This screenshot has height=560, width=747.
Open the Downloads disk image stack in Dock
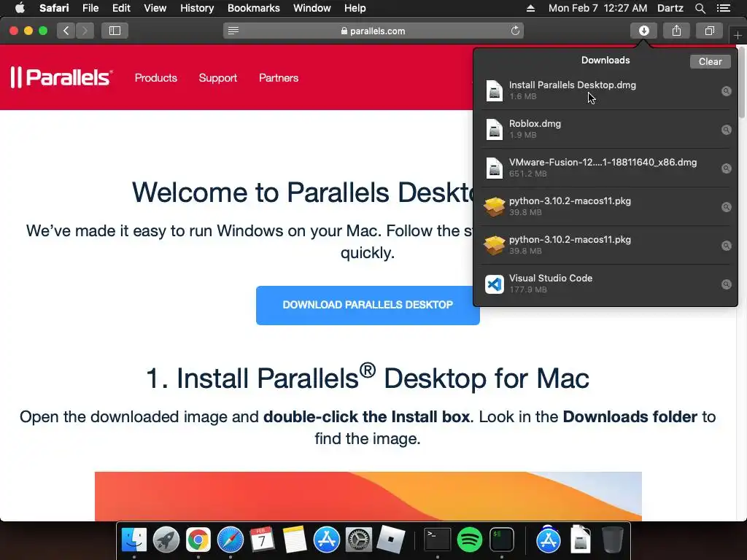[x=580, y=540]
